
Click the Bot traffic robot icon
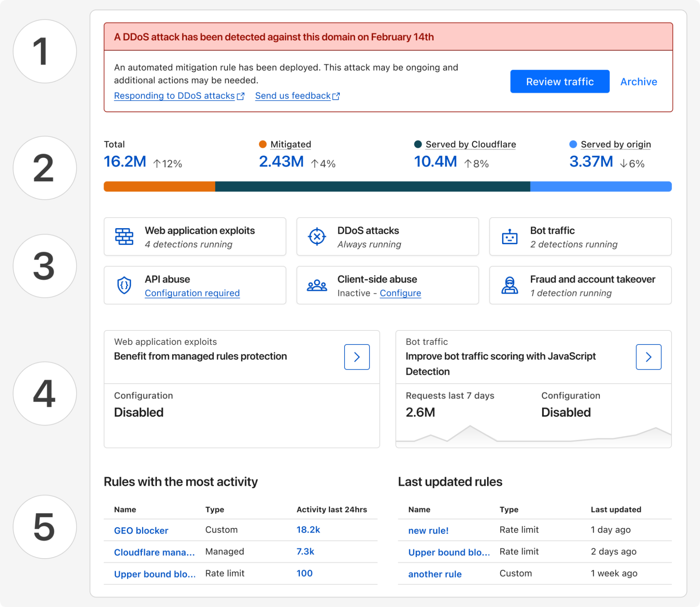[x=510, y=237]
